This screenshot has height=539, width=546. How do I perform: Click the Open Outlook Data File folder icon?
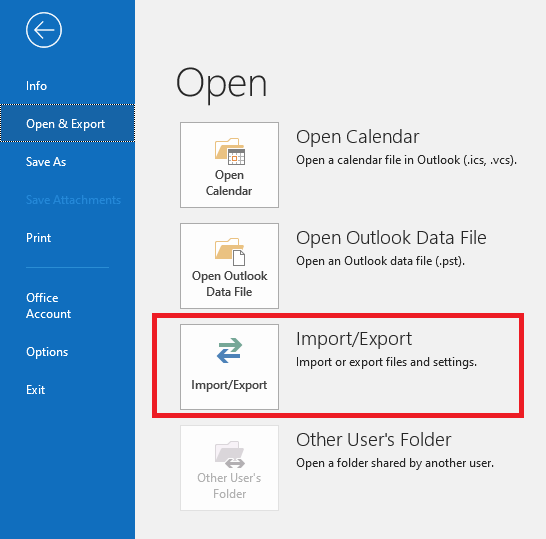coord(229,252)
